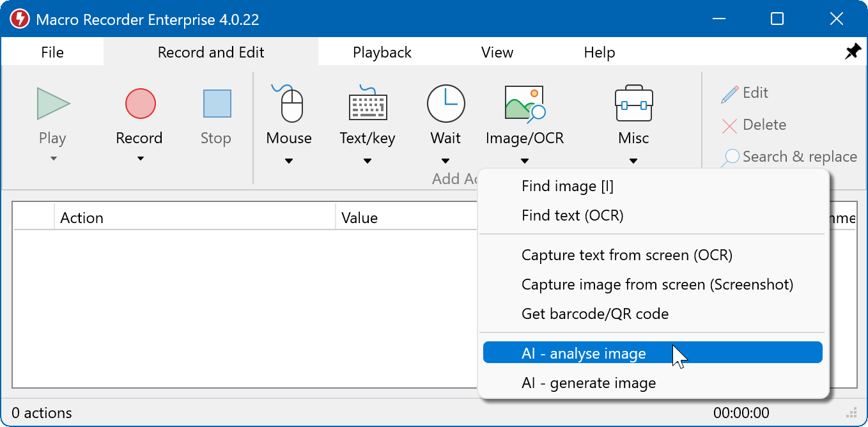Toggle the pin icon in the ribbon corner
Image resolution: width=868 pixels, height=427 pixels.
click(x=853, y=52)
